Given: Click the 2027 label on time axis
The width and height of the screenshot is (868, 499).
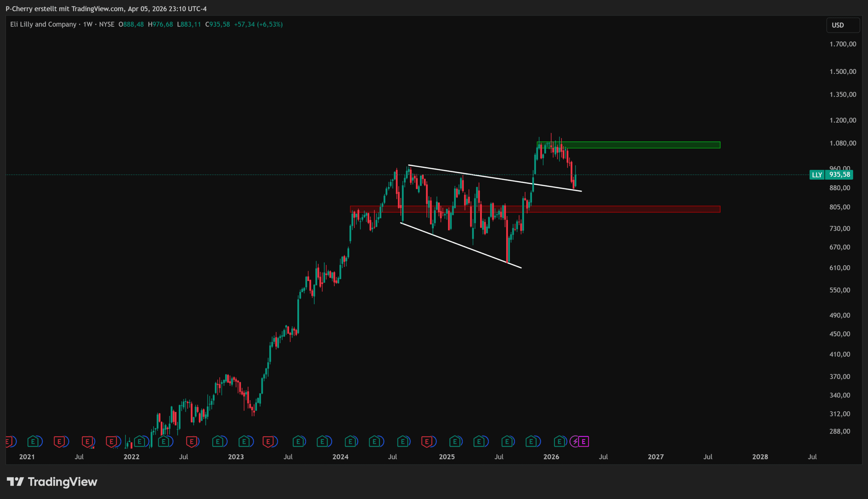Looking at the screenshot, I should [655, 457].
